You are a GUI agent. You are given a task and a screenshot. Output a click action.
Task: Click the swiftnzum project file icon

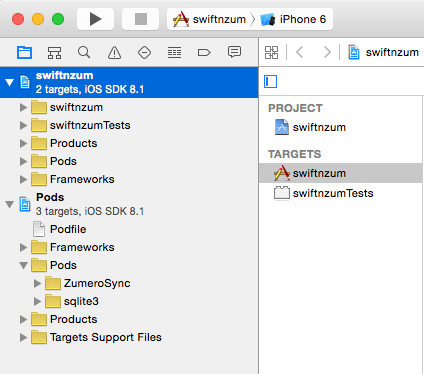click(x=25, y=82)
